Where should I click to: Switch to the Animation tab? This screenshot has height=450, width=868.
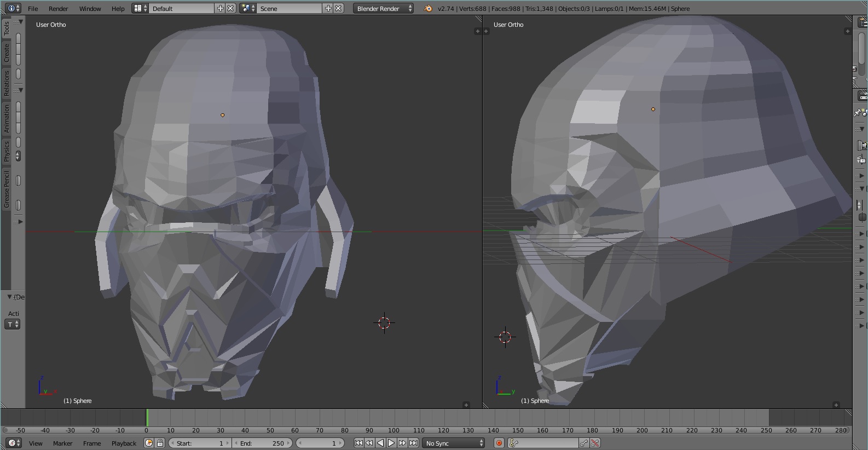(7, 119)
